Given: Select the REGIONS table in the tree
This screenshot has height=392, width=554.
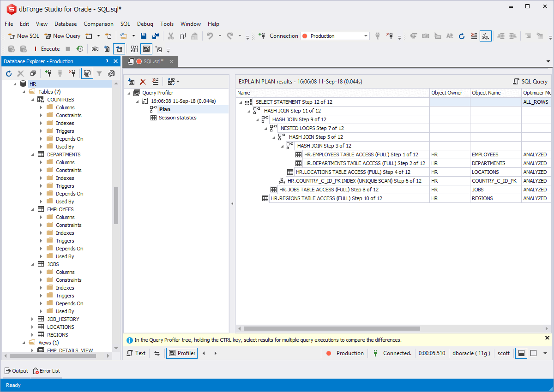Looking at the screenshot, I should [x=57, y=335].
